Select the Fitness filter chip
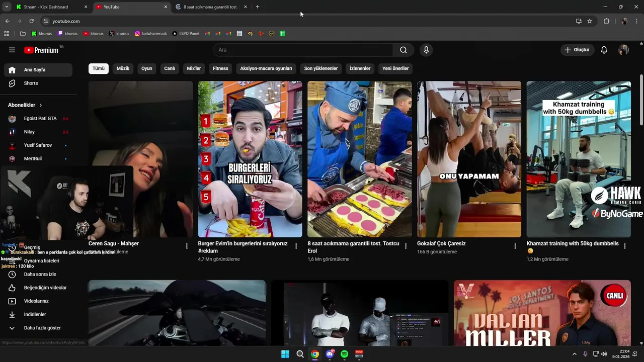Image resolution: width=644 pixels, height=362 pixels. click(x=220, y=68)
